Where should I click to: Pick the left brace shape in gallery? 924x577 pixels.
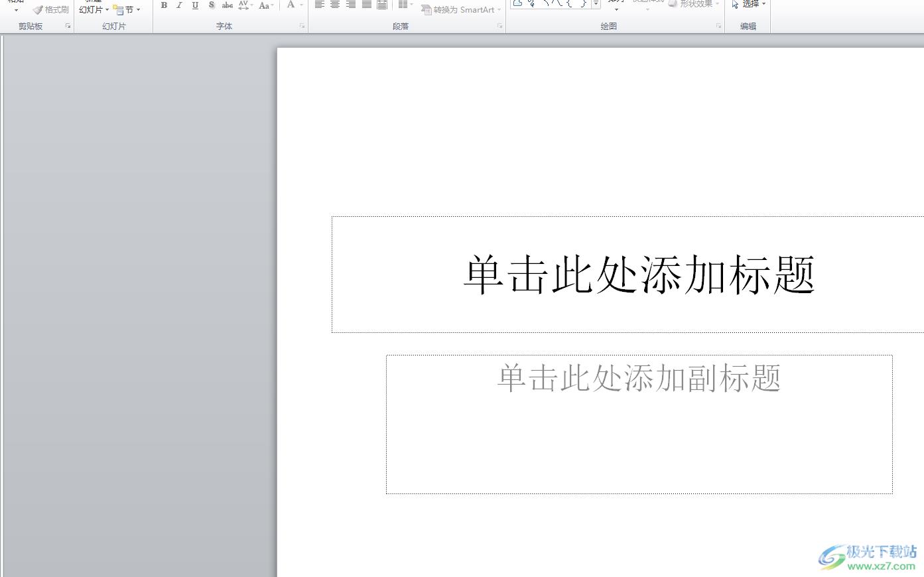pyautogui.click(x=570, y=3)
